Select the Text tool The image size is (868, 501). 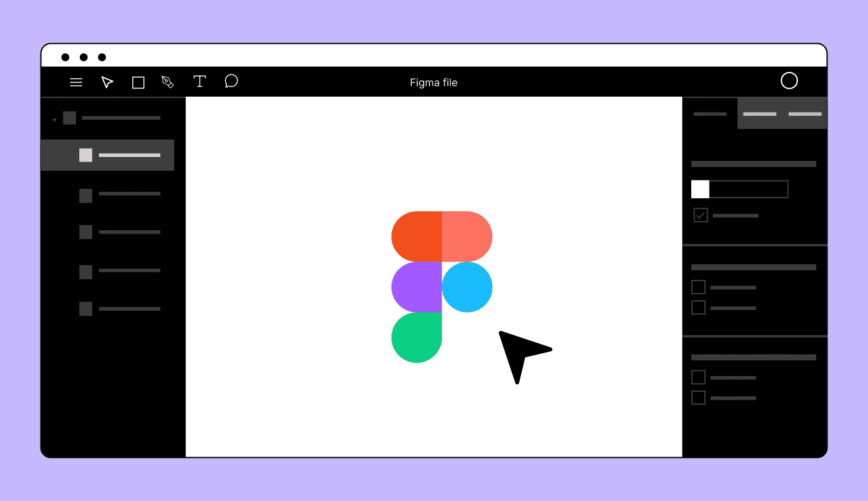click(200, 82)
